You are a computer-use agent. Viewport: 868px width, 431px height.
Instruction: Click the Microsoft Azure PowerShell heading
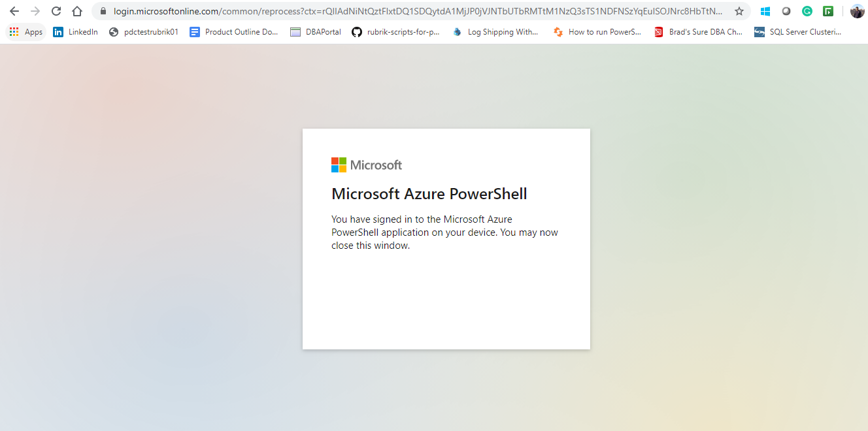(429, 194)
